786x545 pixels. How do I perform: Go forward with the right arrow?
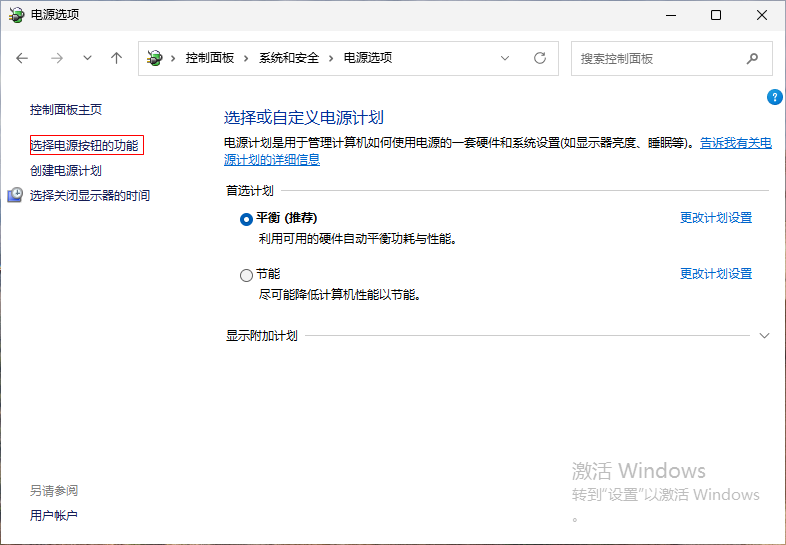57,58
